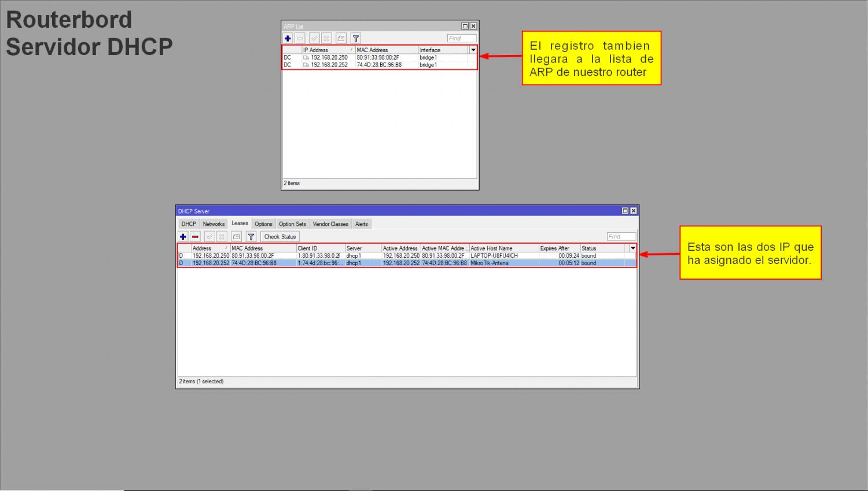Open the filter funnel in DHCP Server
The width and height of the screenshot is (868, 491).
pos(251,236)
